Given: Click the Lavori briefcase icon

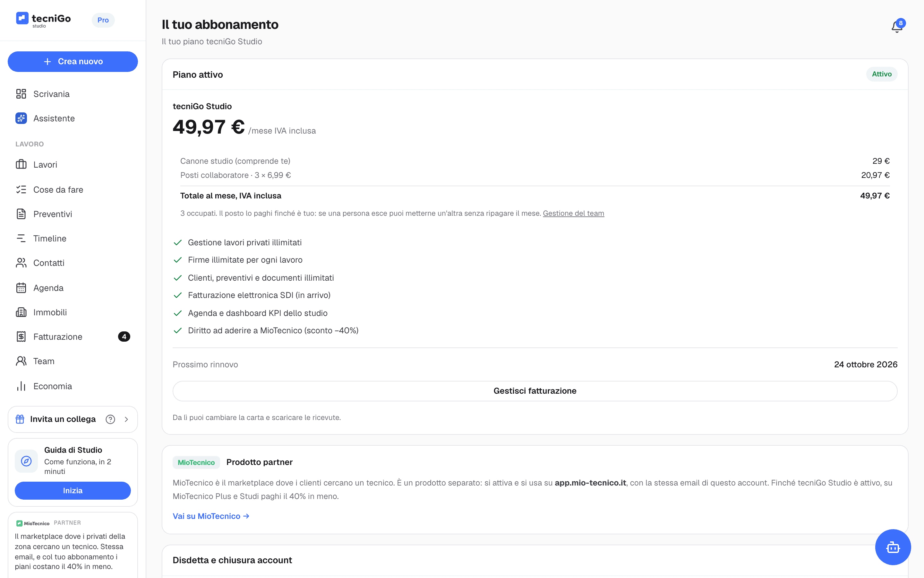Looking at the screenshot, I should click(21, 164).
